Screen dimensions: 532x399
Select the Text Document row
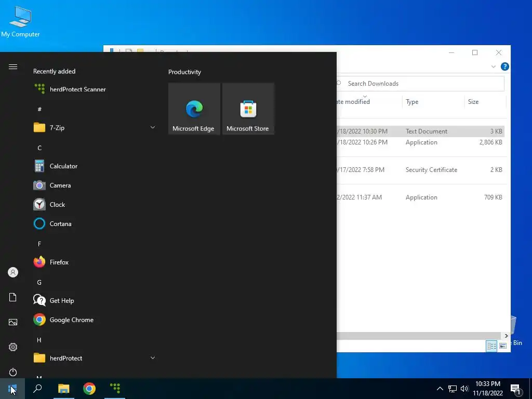(x=420, y=131)
